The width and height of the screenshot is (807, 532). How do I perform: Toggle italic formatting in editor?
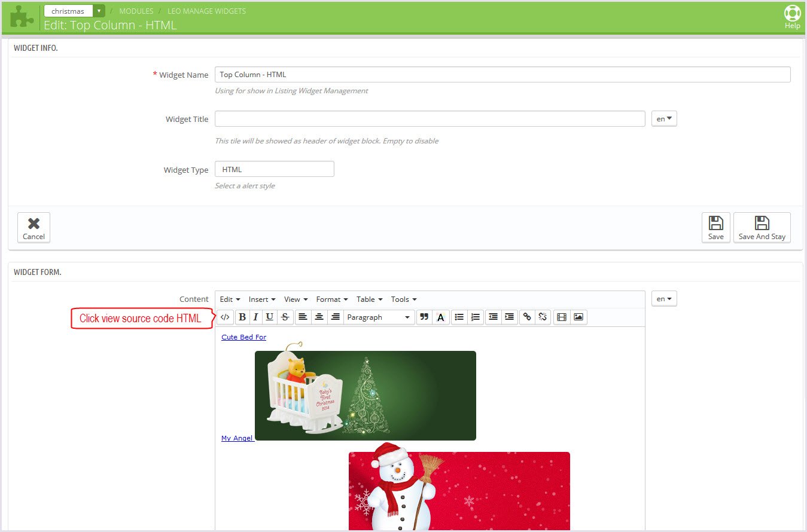pyautogui.click(x=255, y=317)
